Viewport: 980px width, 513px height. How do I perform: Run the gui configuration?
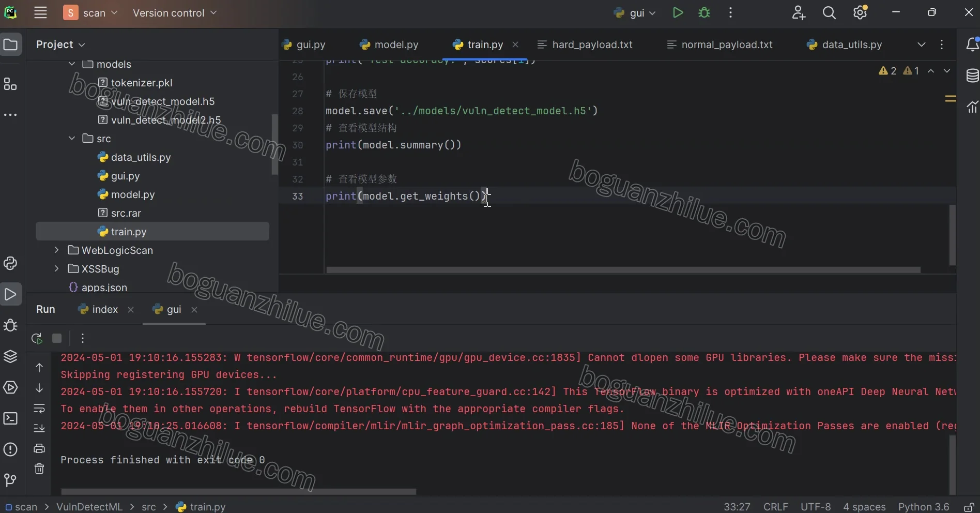678,13
